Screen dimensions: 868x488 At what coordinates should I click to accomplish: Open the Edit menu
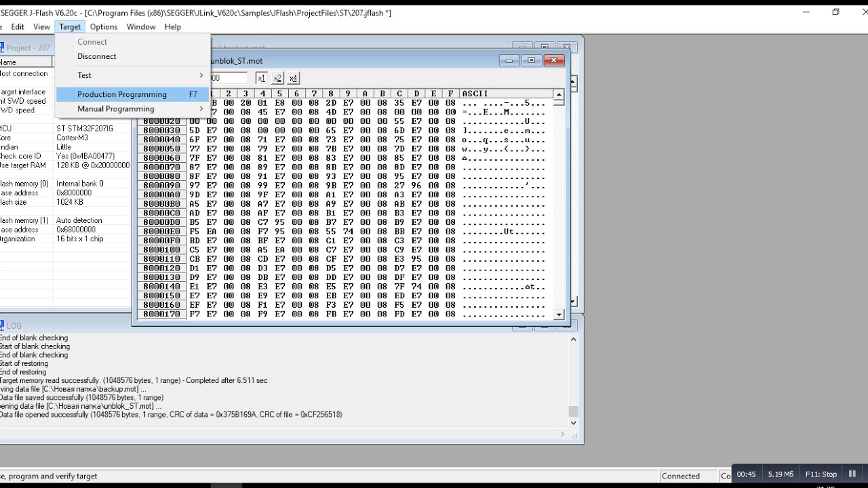click(18, 26)
